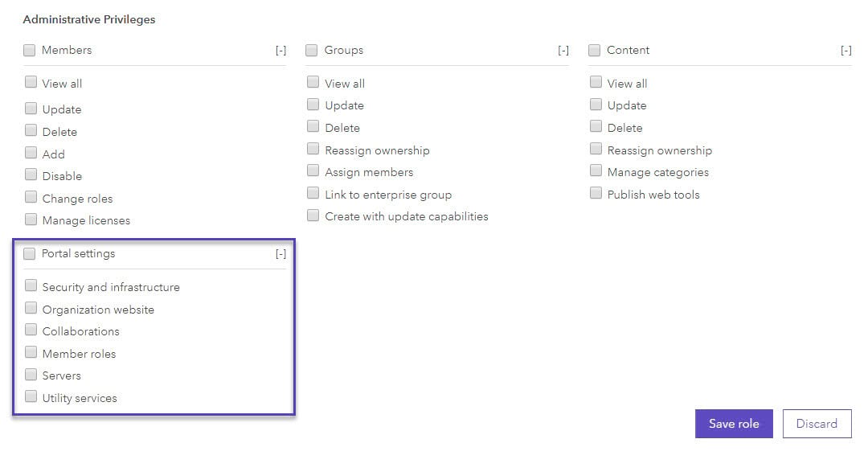The height and width of the screenshot is (472, 868).
Task: Check the Delete option under Members
Action: click(x=31, y=131)
